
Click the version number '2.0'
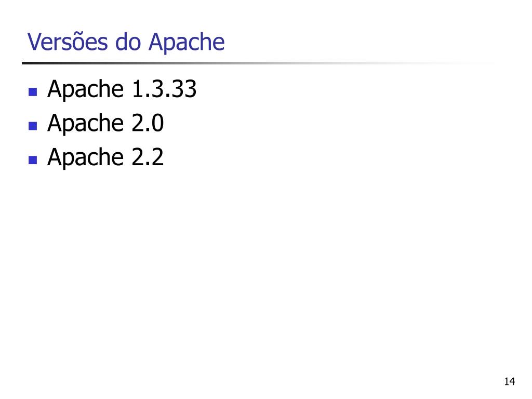(x=148, y=123)
